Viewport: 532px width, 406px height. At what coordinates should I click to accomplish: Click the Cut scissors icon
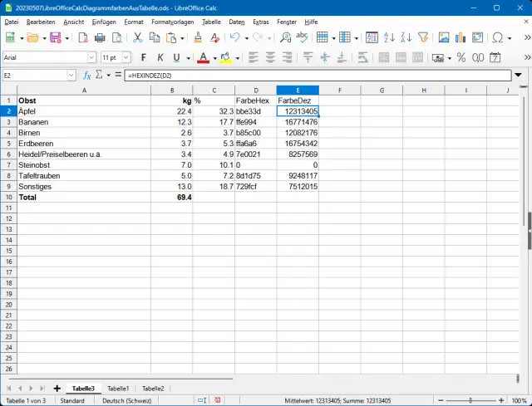[x=137, y=37]
